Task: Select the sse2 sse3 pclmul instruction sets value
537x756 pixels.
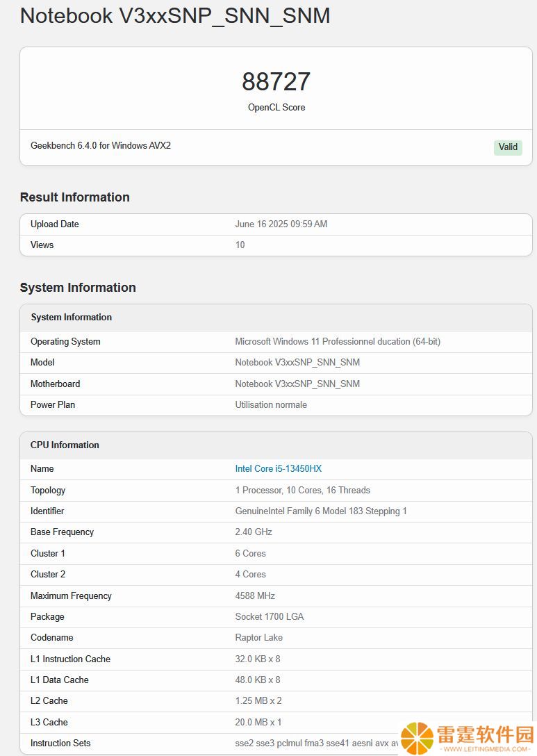Action: (317, 743)
